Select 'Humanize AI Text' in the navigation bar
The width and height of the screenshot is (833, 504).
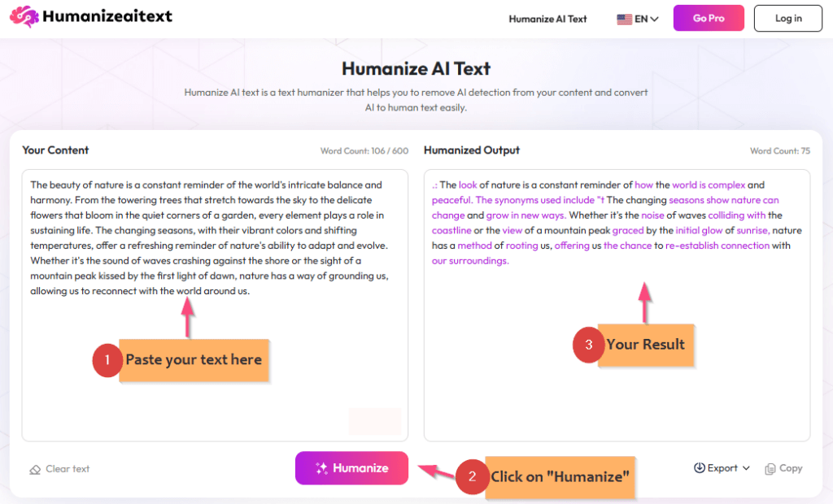pyautogui.click(x=547, y=19)
